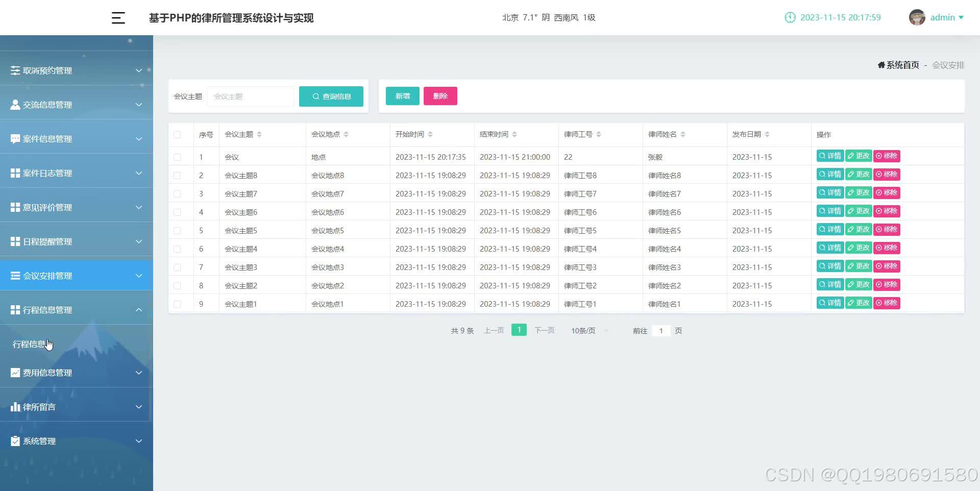The image size is (980, 491).
Task: Select the 行程信息 submenu item
Action: tap(31, 343)
